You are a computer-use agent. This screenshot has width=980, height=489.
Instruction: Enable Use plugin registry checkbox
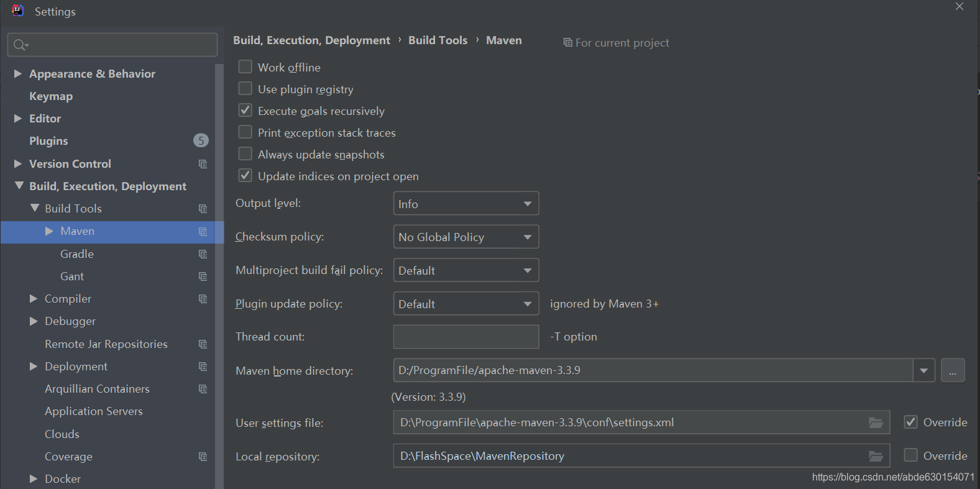point(245,88)
